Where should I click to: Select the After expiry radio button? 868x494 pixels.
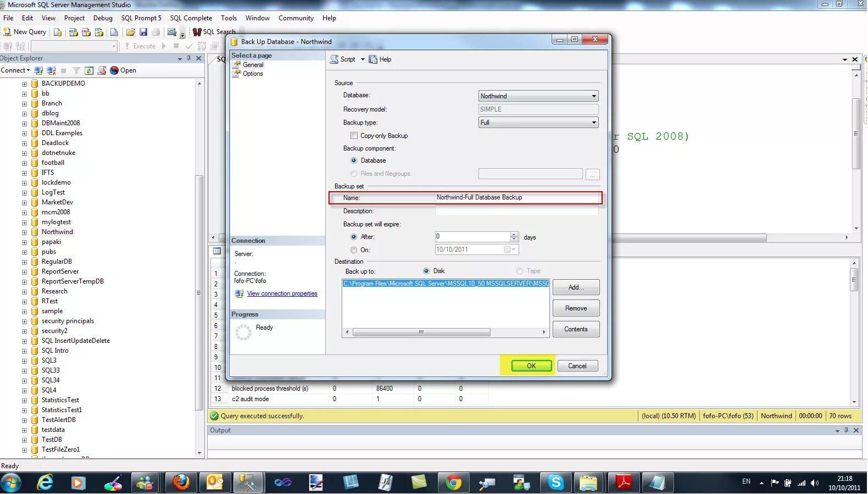[x=354, y=237]
